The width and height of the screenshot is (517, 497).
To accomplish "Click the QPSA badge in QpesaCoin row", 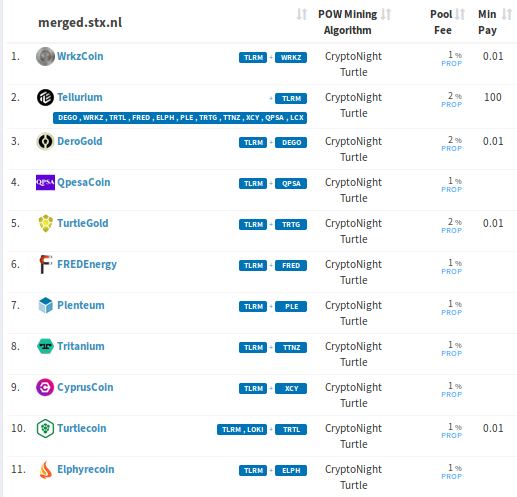I will [291, 183].
